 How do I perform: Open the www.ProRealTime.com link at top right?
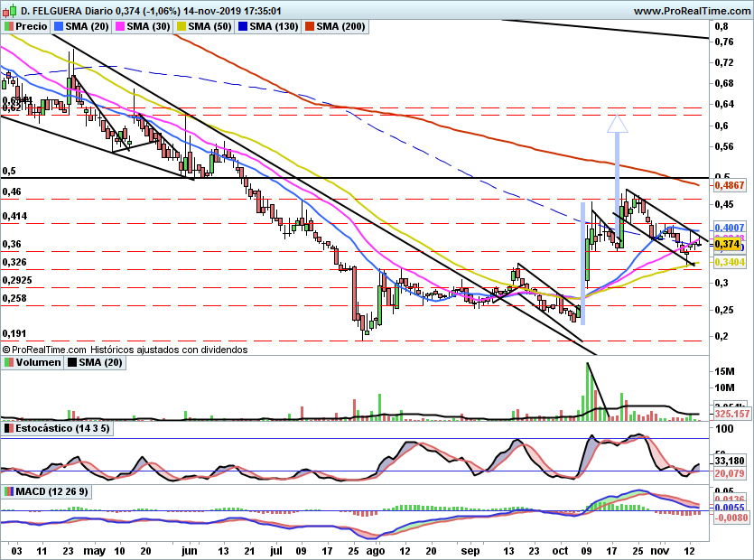691,11
